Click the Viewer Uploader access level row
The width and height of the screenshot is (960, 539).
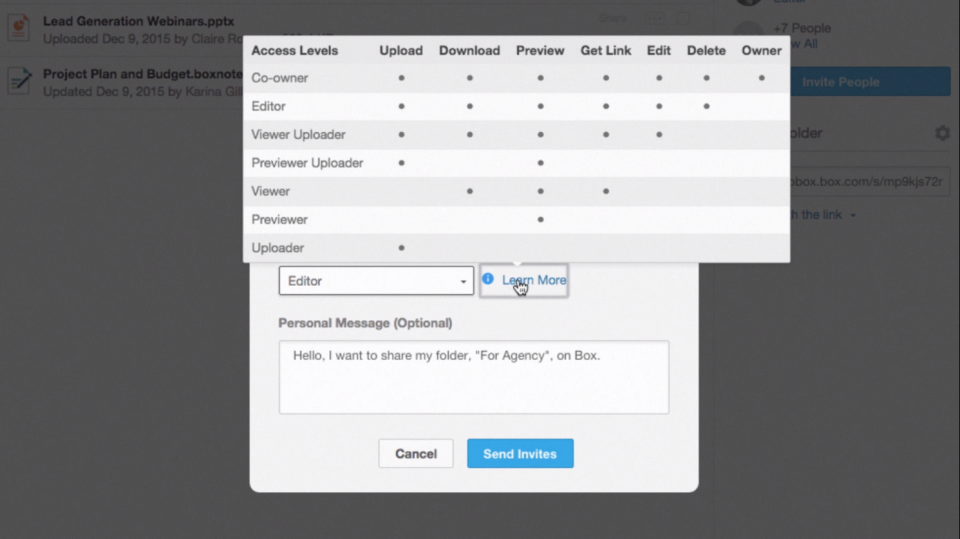[516, 134]
